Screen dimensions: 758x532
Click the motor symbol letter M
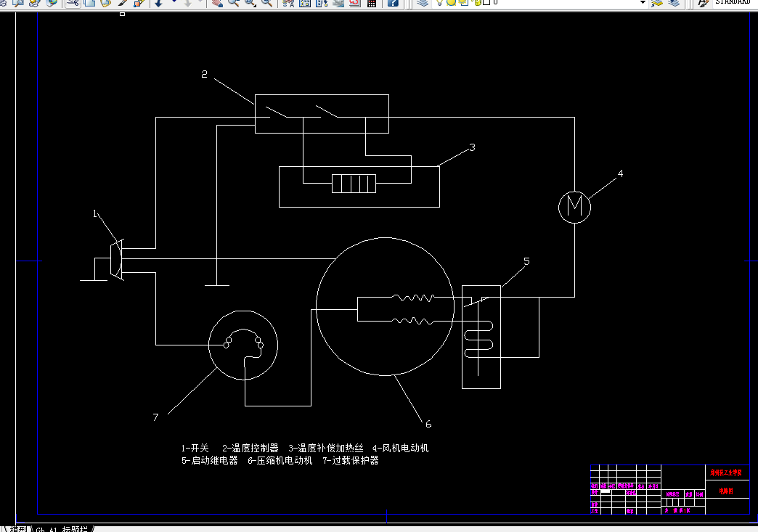[x=574, y=206]
